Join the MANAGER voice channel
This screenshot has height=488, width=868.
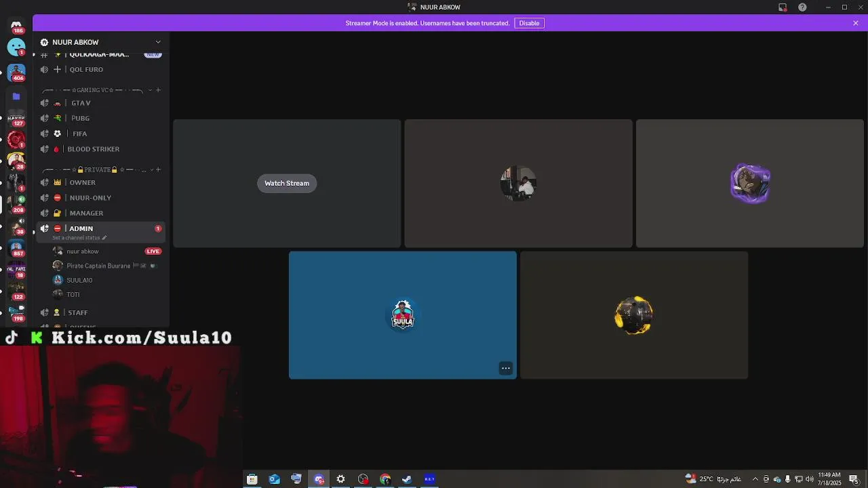coord(100,213)
